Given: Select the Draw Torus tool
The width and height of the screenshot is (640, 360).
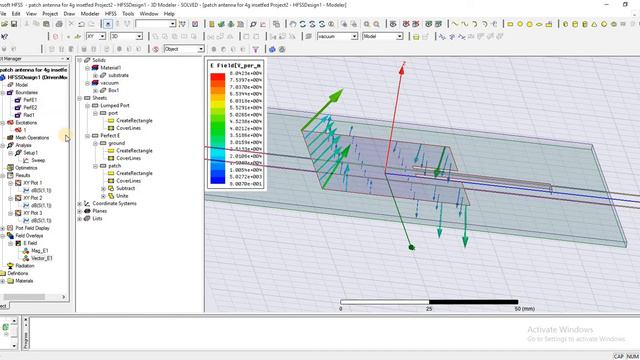Looking at the screenshot, I should pos(613,24).
